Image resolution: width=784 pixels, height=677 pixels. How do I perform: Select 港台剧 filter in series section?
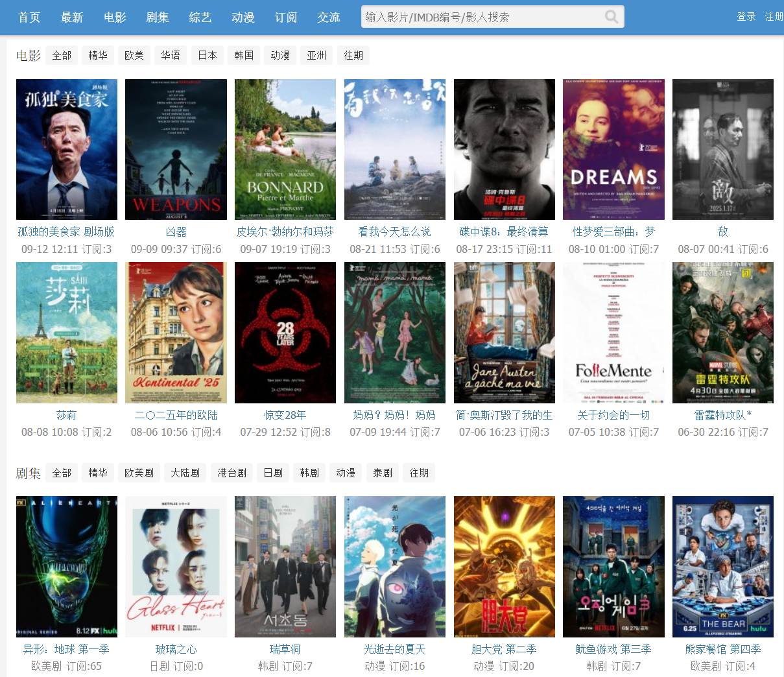pos(232,473)
